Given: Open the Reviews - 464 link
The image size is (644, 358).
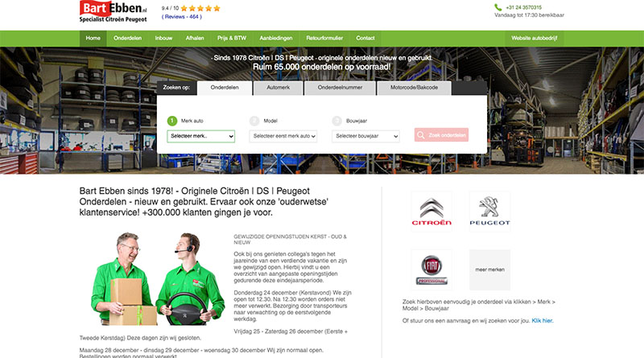Looking at the screenshot, I should point(182,17).
